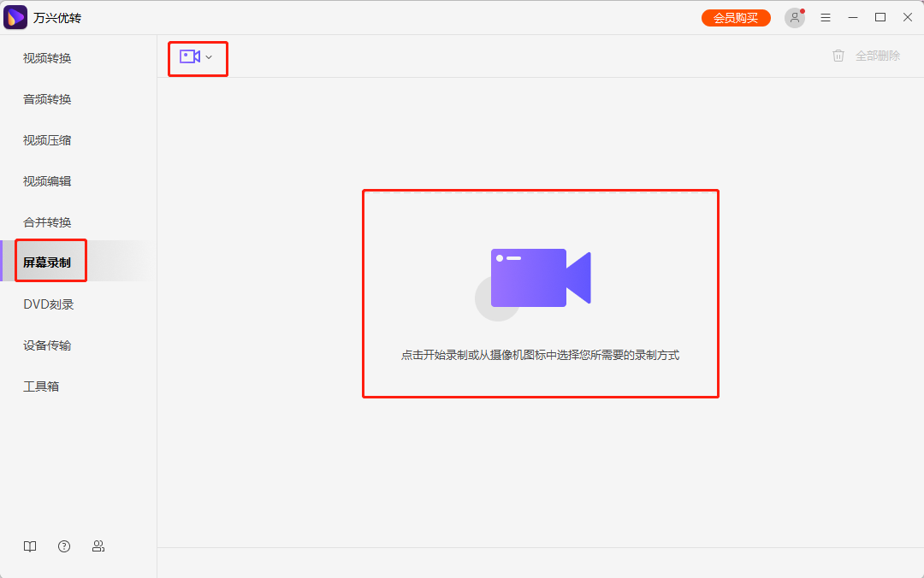Switch to 音频转换 tab
924x578 pixels.
point(47,99)
